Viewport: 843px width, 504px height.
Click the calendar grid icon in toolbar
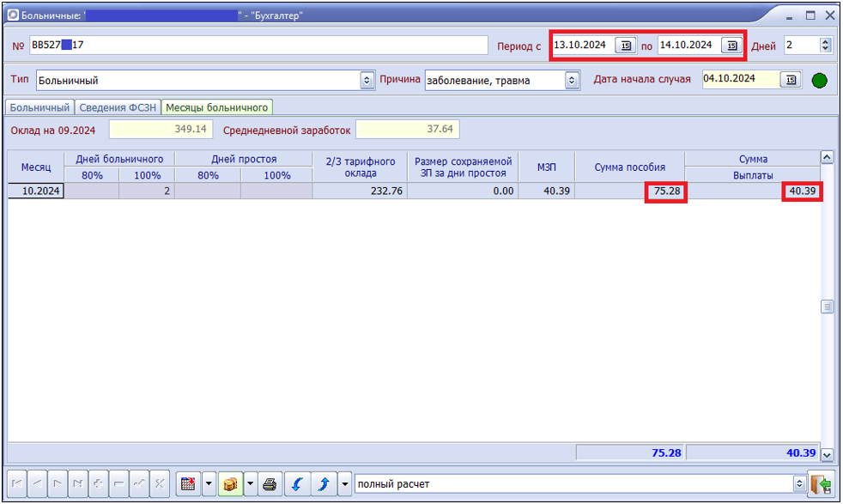[188, 484]
